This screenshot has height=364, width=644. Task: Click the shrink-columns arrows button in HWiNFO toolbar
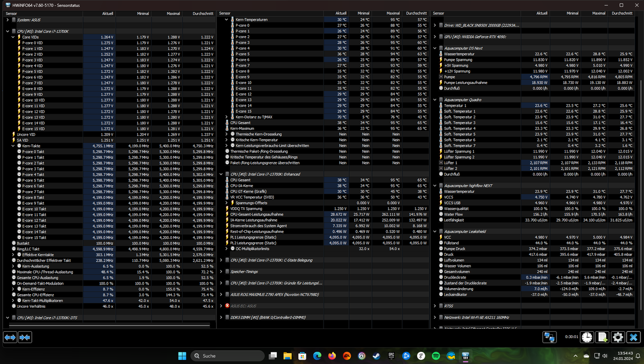tap(25, 337)
